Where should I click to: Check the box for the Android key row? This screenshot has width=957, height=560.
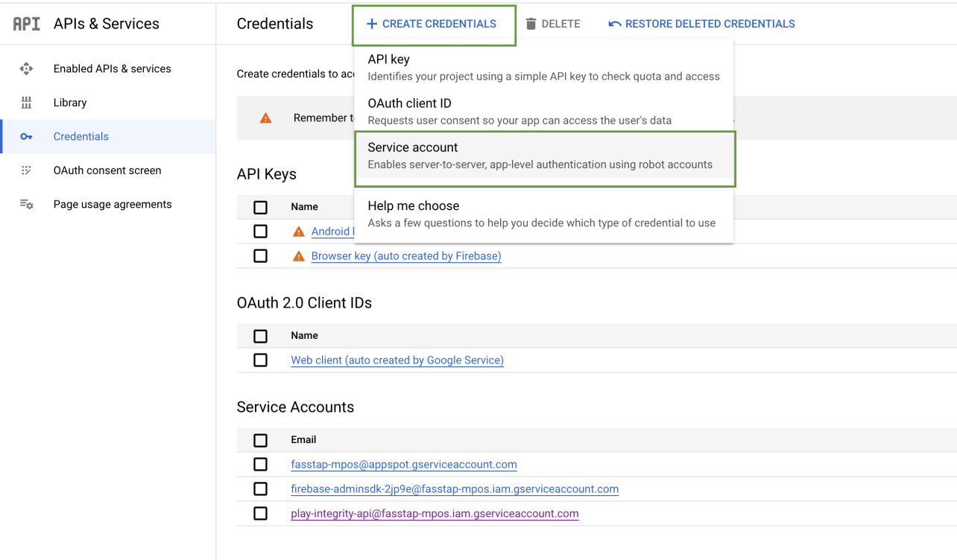[260, 232]
